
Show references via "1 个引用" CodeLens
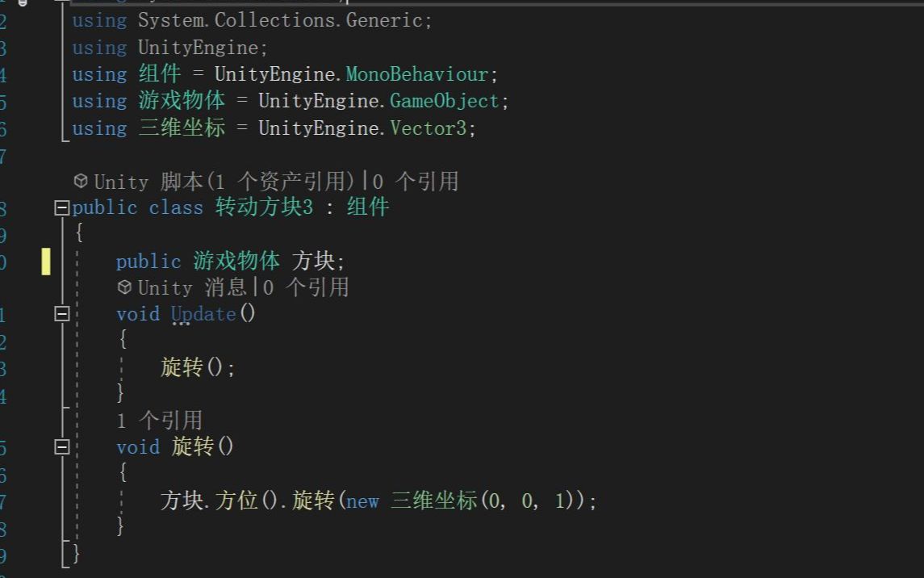point(159,420)
